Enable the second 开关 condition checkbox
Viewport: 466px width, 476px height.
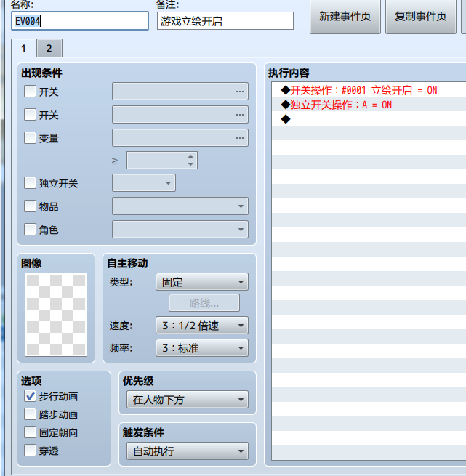click(x=30, y=115)
